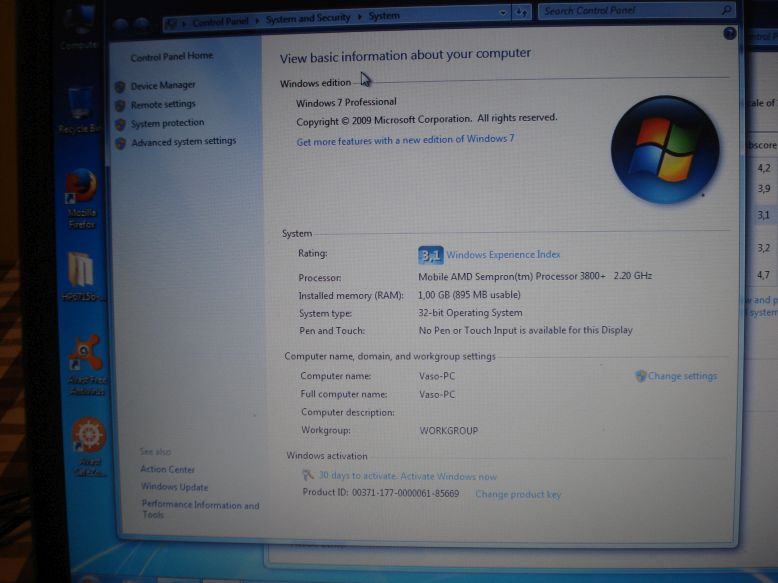Open Windows Update under See also
The image size is (778, 583).
174,487
